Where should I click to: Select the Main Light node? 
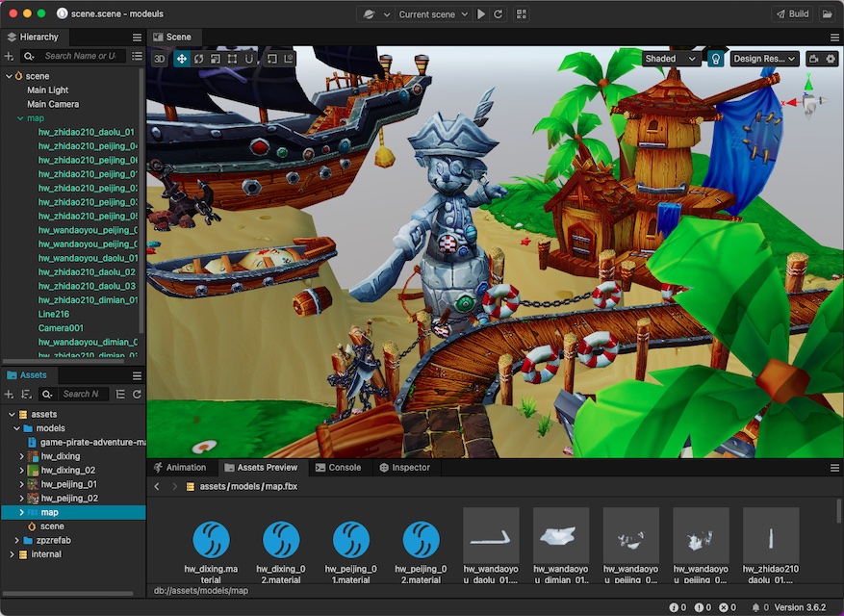tap(48, 90)
